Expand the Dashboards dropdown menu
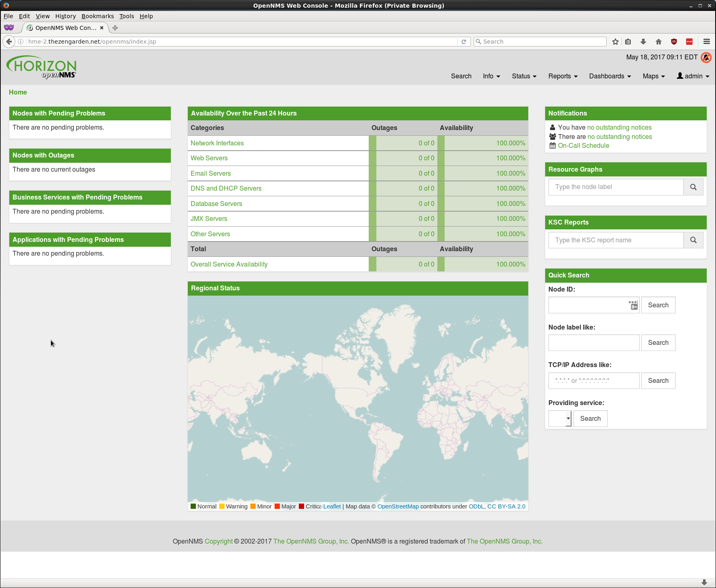Image resolution: width=716 pixels, height=588 pixels. point(610,76)
